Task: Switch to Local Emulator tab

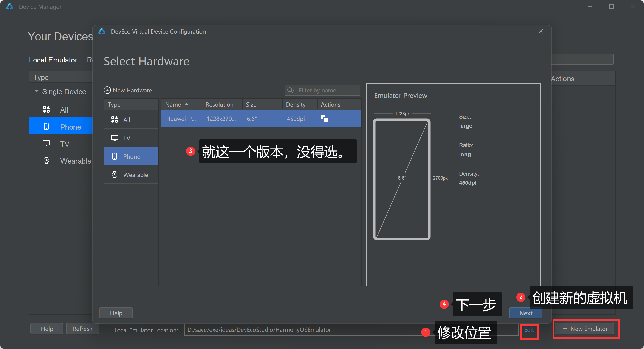Action: coord(53,60)
